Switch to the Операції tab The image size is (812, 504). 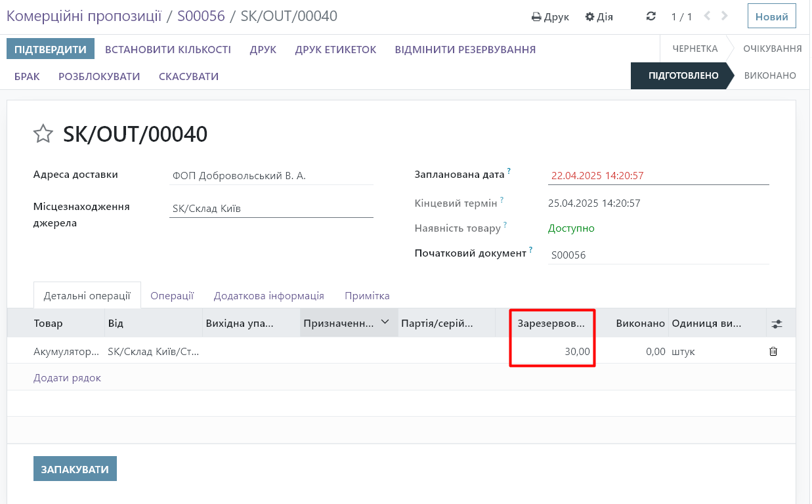(x=172, y=295)
